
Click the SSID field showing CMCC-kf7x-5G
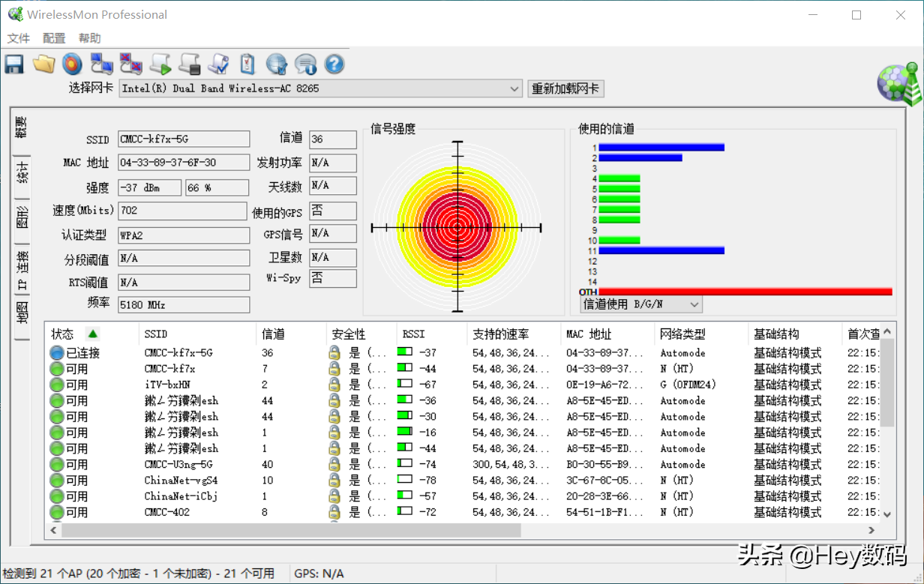coord(184,139)
